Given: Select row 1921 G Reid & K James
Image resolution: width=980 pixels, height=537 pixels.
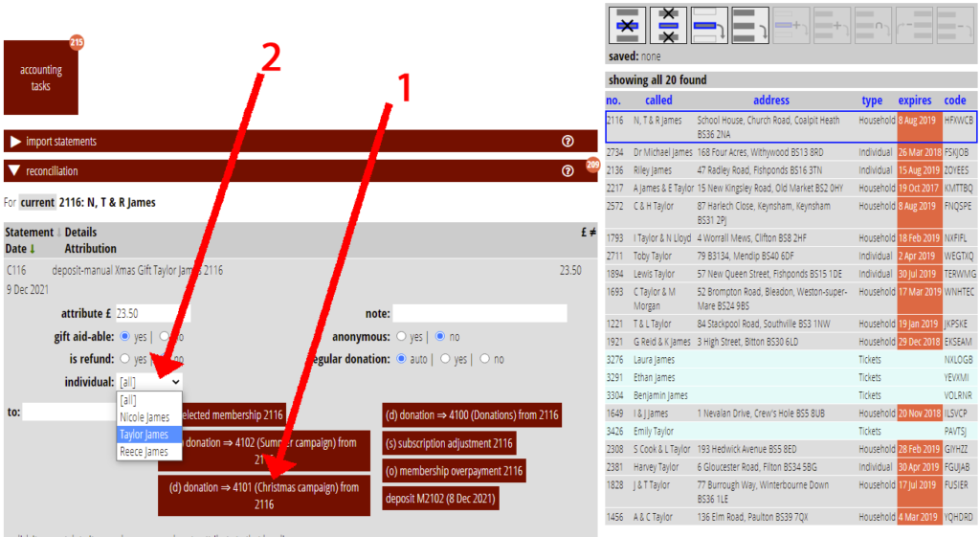Looking at the screenshot, I should 791,342.
